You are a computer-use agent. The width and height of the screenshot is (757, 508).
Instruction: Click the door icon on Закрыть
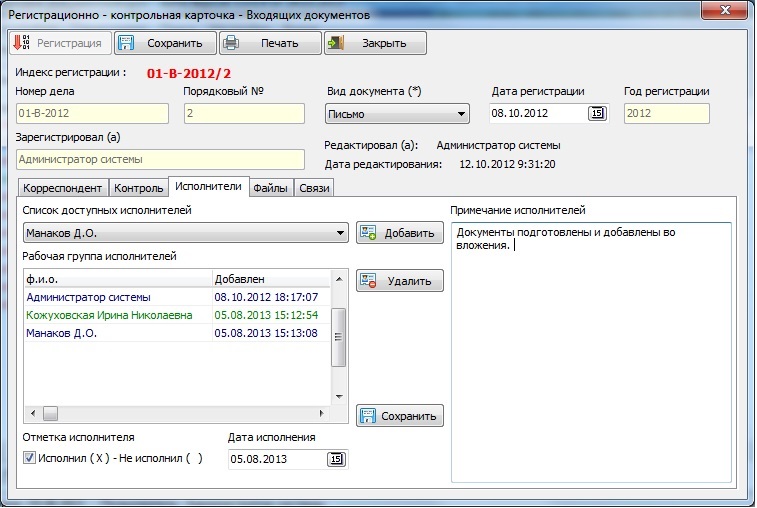pos(336,42)
